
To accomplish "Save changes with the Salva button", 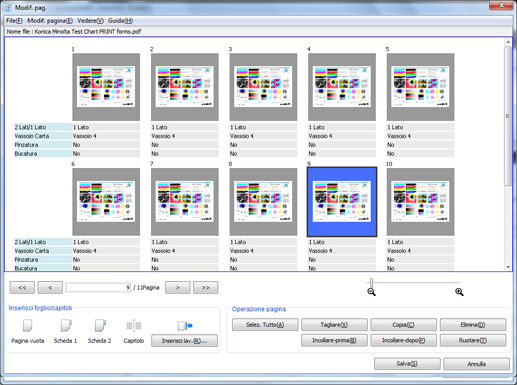I will pyautogui.click(x=407, y=364).
